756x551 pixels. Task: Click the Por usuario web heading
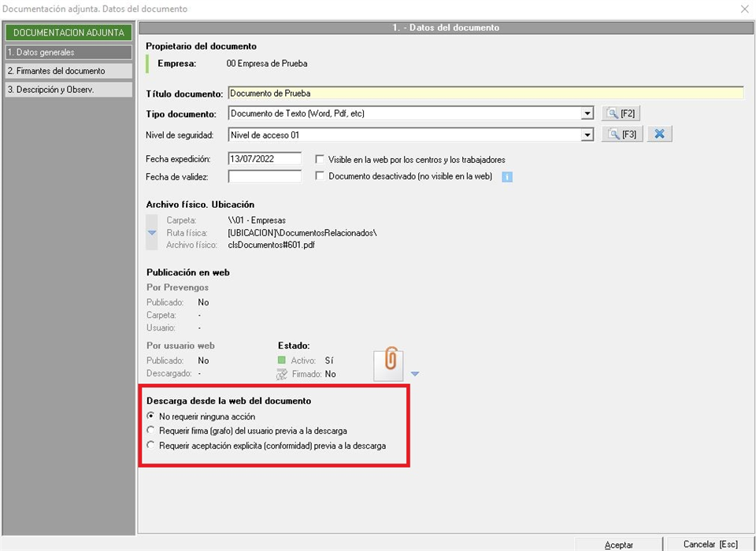(x=180, y=346)
